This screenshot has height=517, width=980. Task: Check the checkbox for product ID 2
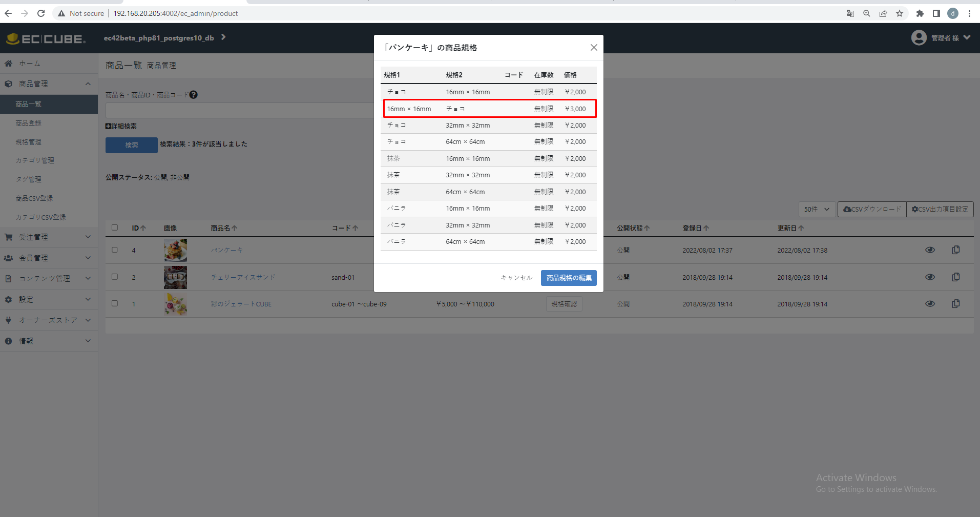coord(115,277)
